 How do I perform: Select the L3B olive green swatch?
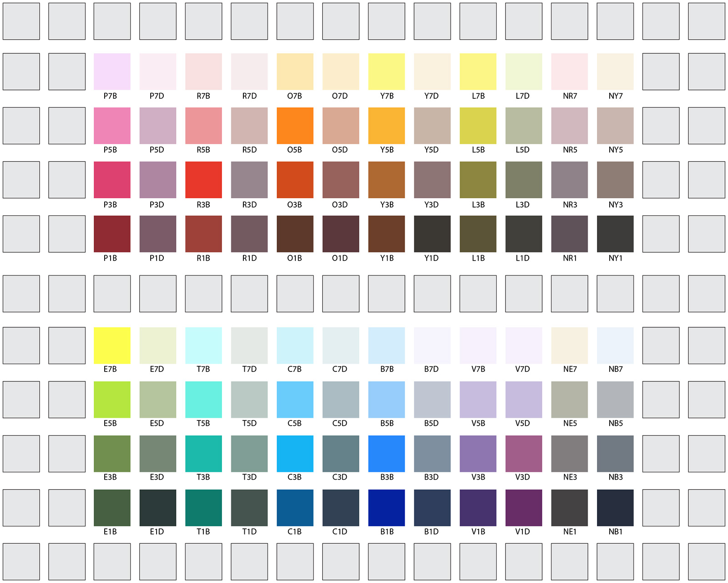point(478,180)
